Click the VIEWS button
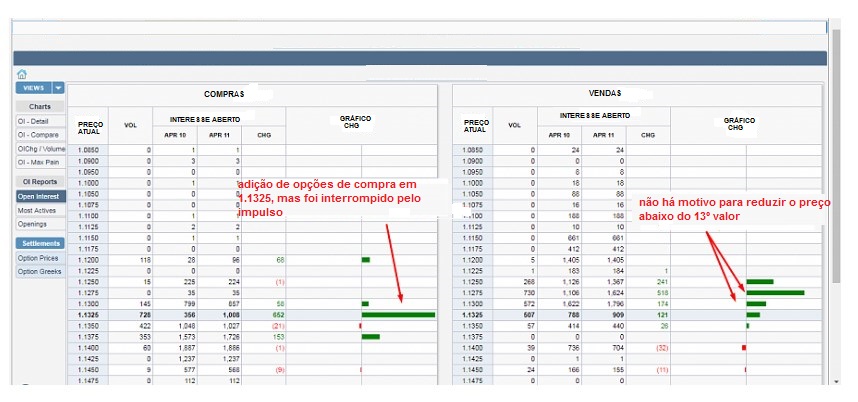858x402 pixels. pyautogui.click(x=33, y=89)
